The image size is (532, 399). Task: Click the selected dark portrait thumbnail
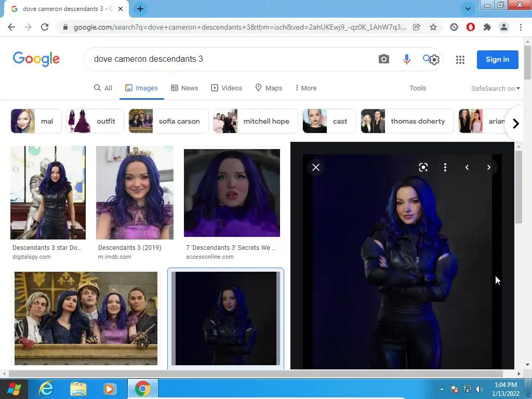click(x=225, y=318)
